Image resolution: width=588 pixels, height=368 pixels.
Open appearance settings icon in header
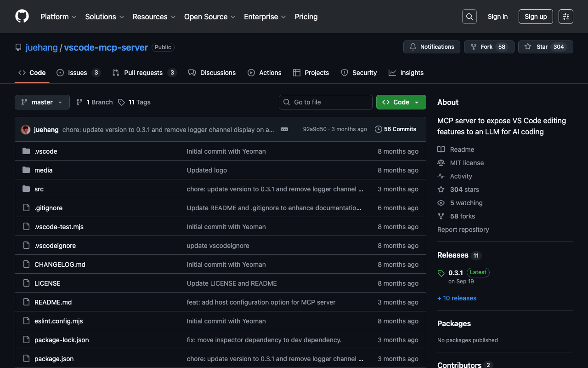coord(565,17)
